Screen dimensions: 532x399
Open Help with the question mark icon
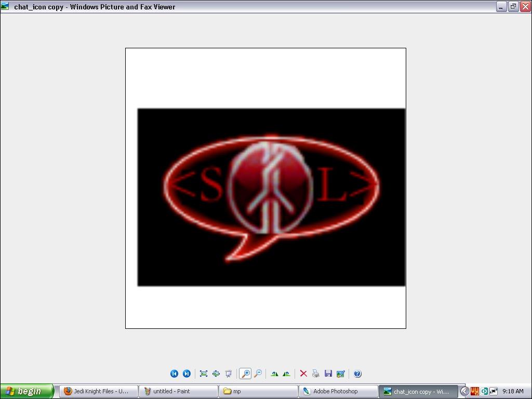pos(357,374)
